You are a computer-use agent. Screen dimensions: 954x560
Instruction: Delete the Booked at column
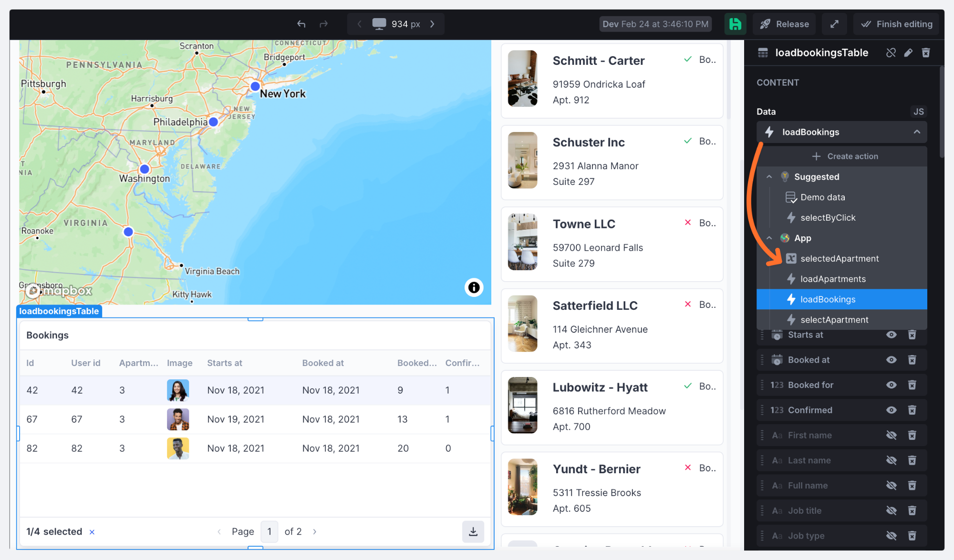tap(912, 360)
